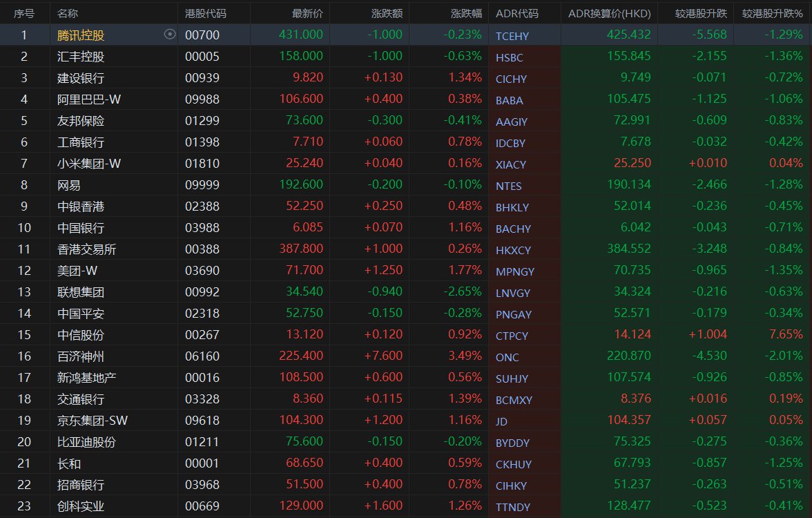Image resolution: width=812 pixels, height=518 pixels.
Task: Click the 创科实业 stock name
Action: pyautogui.click(x=81, y=506)
